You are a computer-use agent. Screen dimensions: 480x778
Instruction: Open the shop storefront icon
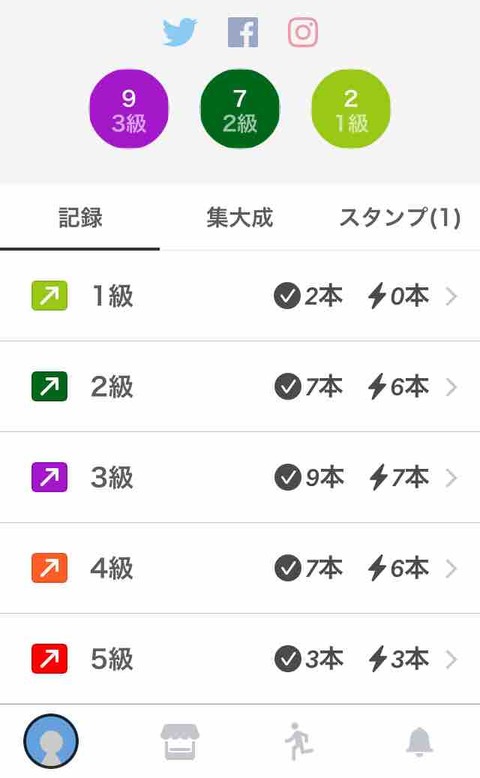click(180, 742)
